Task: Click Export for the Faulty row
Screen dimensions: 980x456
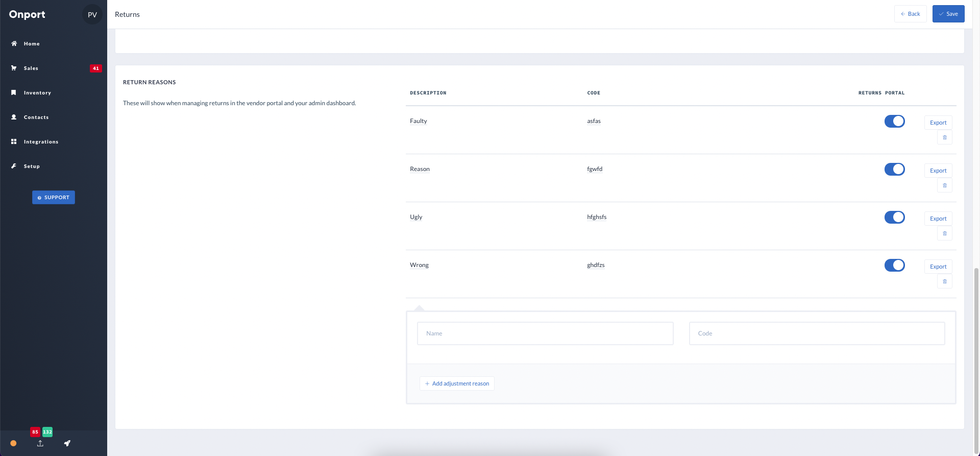Action: point(938,123)
